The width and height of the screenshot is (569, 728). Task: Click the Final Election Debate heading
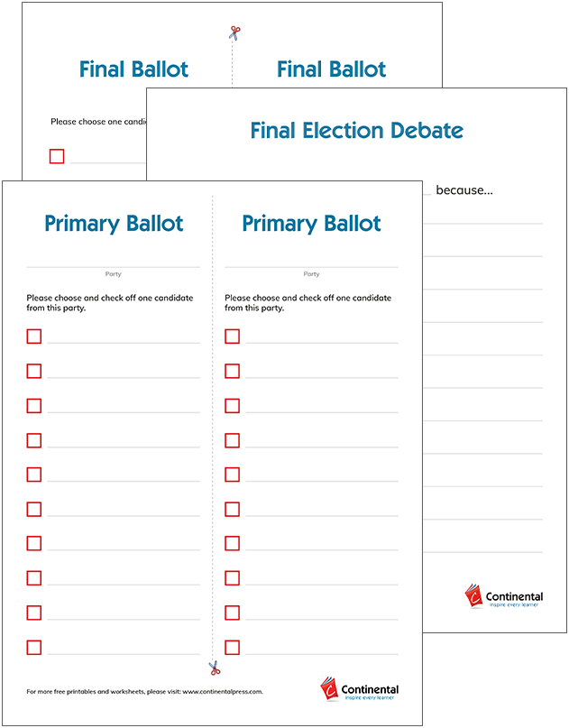pyautogui.click(x=356, y=131)
